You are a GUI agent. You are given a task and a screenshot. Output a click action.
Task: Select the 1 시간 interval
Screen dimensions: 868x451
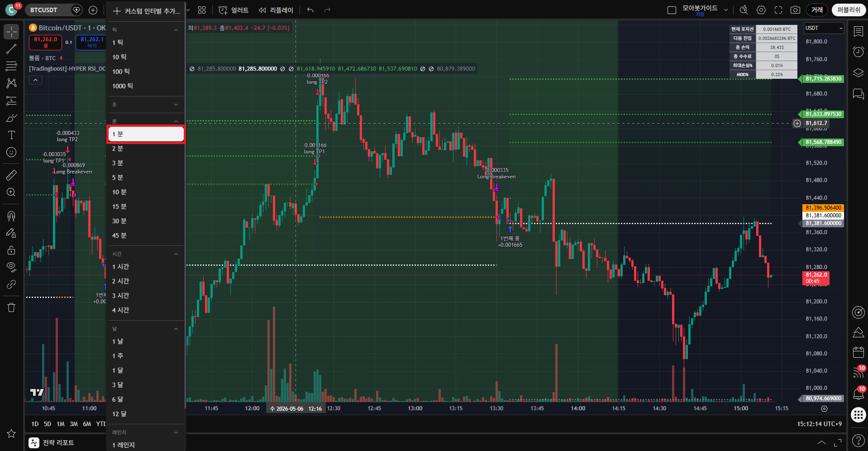click(146, 267)
